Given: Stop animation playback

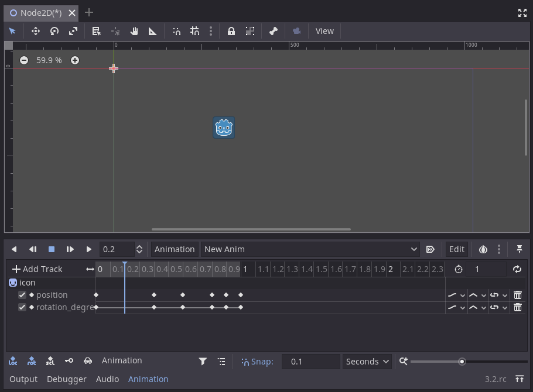Looking at the screenshot, I should [52, 249].
